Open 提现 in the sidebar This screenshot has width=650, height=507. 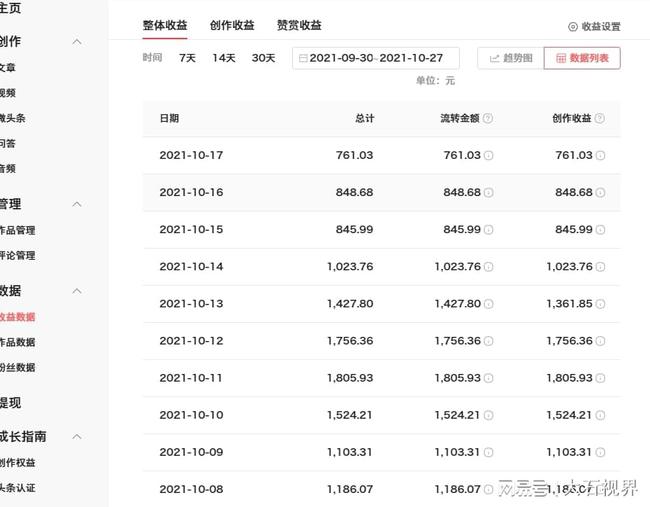tap(10, 403)
